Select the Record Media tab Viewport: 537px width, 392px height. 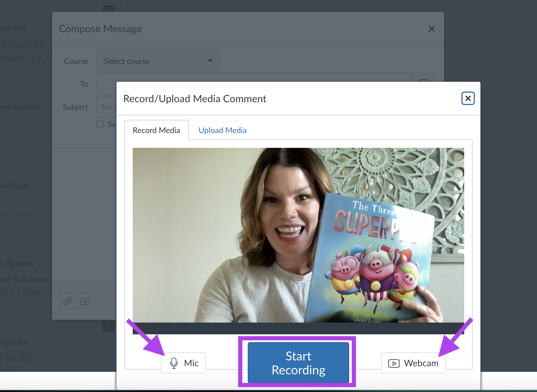pos(156,130)
